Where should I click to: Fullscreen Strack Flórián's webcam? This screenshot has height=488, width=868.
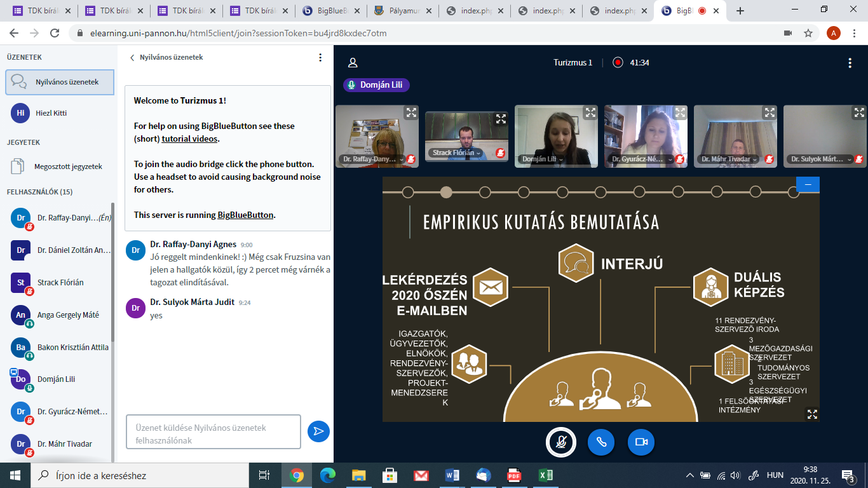click(x=501, y=119)
